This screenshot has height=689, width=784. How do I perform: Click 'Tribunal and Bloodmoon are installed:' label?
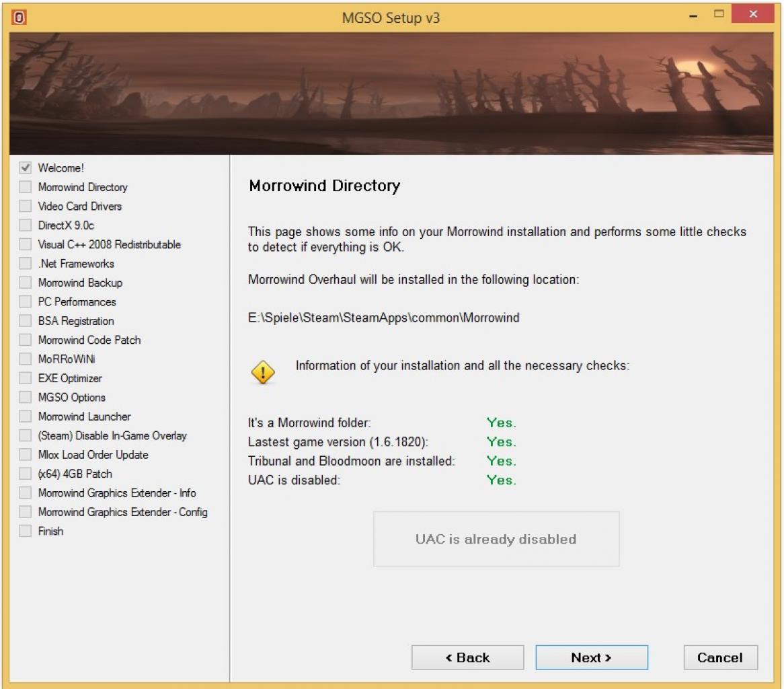[352, 461]
